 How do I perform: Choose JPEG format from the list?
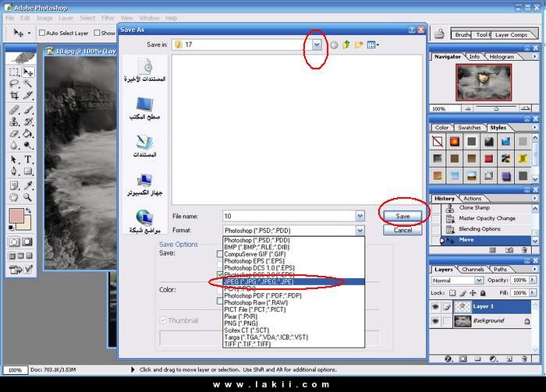click(294, 282)
